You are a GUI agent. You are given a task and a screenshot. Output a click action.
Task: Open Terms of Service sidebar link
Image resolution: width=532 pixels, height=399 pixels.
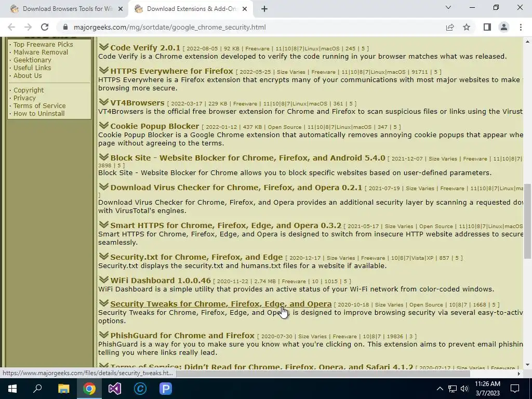tap(39, 105)
